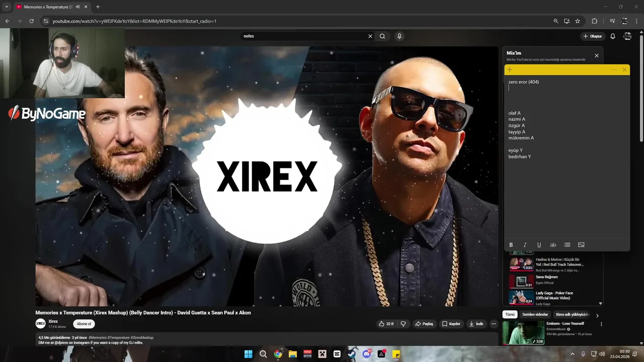Close the Mix'im playlist panel
The width and height of the screenshot is (644, 362).
click(x=597, y=56)
